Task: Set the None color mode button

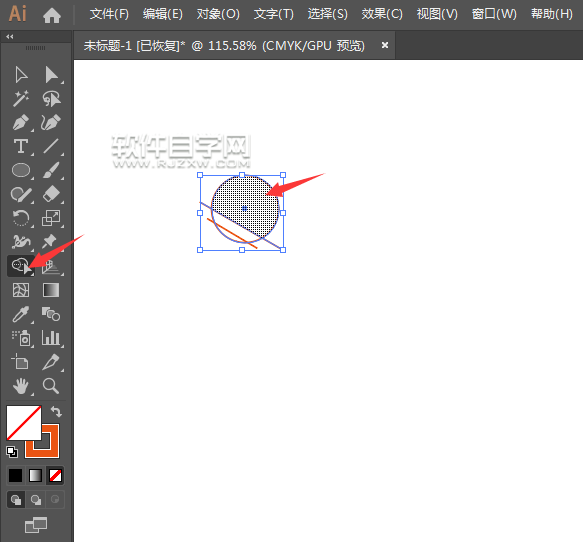Action: [55, 475]
